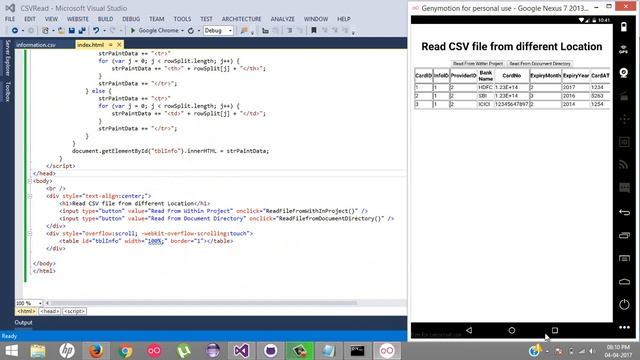Switch to the information.csv tab
The image size is (640, 360).
[x=36, y=45]
